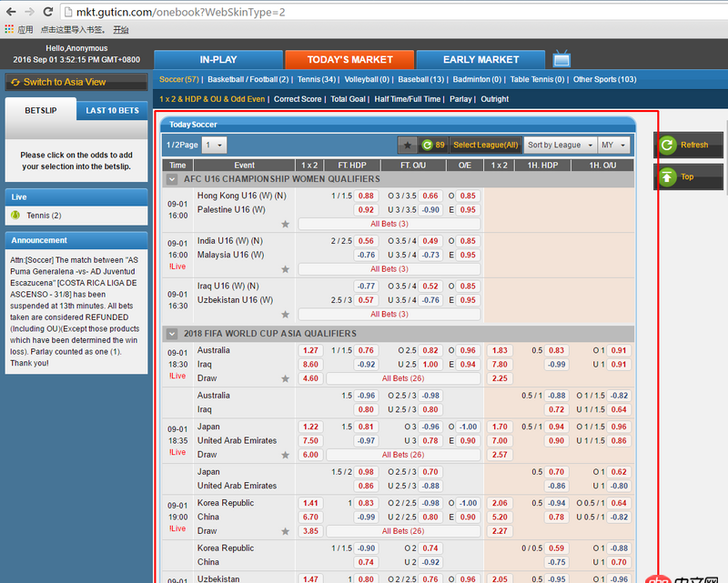Open the Sort by League dropdown

560,145
